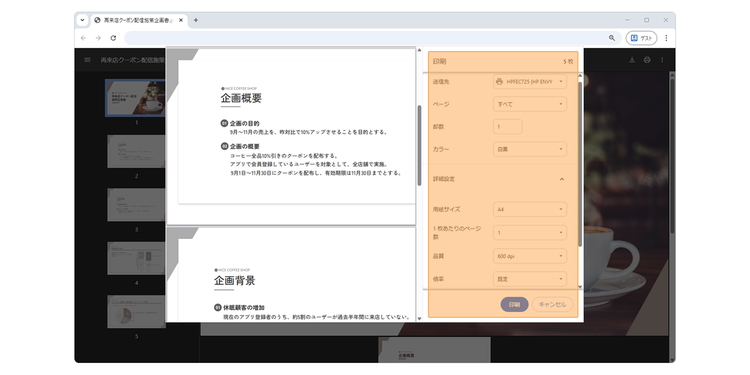Toggle the PDF viewer sidebar hamburger menu
The width and height of the screenshot is (750, 375).
coord(88,60)
